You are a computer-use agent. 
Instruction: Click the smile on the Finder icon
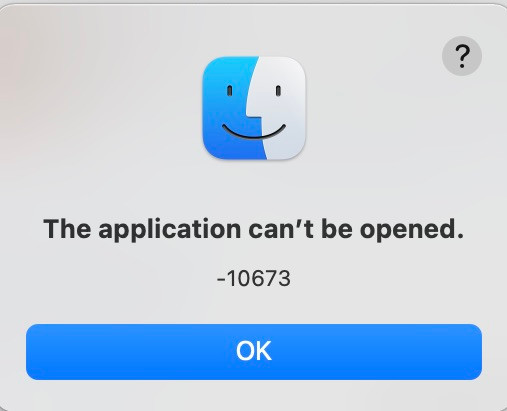click(x=254, y=132)
